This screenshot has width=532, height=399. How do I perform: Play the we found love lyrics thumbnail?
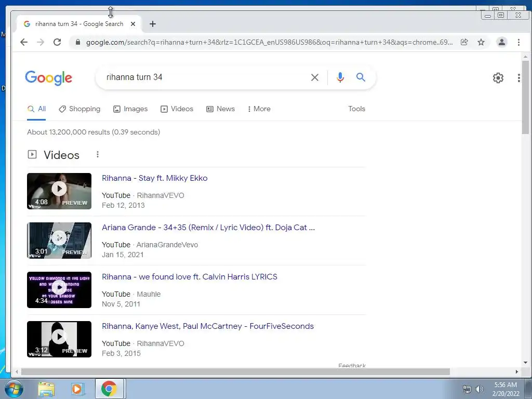coord(59,290)
